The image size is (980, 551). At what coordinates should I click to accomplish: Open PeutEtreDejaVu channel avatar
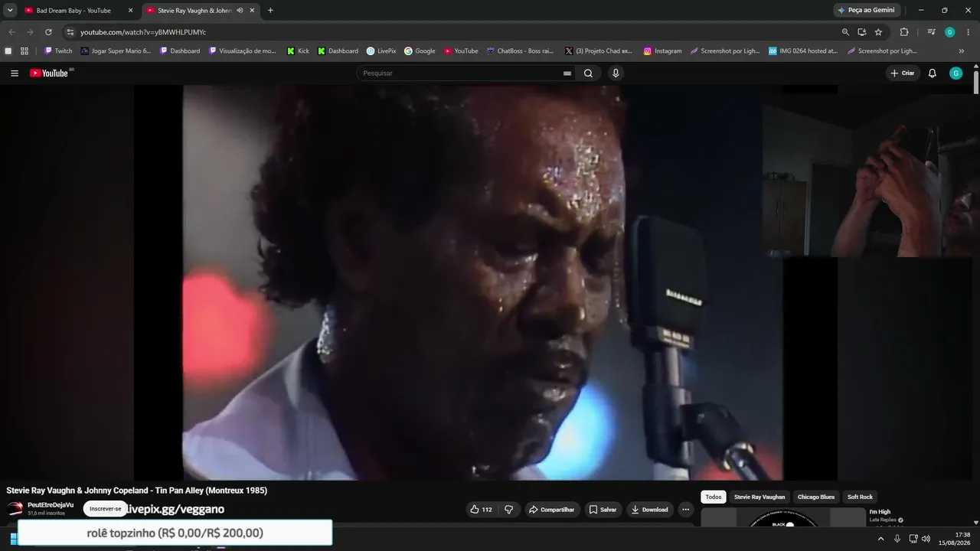[x=15, y=509]
